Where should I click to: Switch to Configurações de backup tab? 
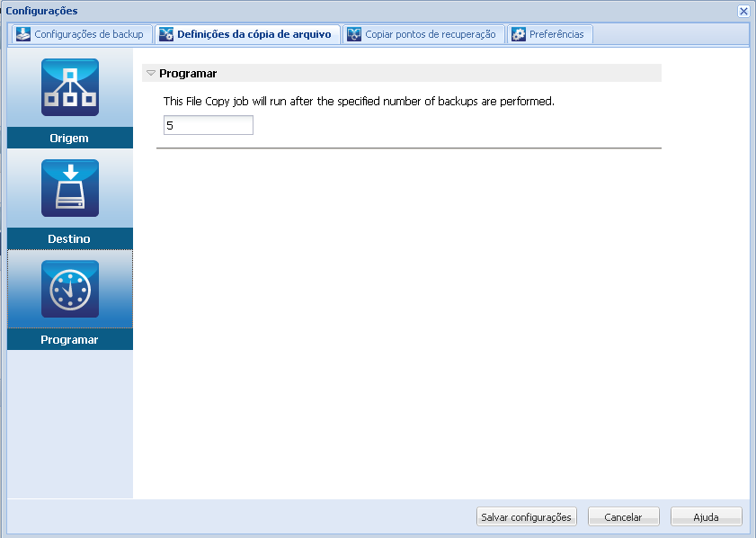pyautogui.click(x=82, y=34)
